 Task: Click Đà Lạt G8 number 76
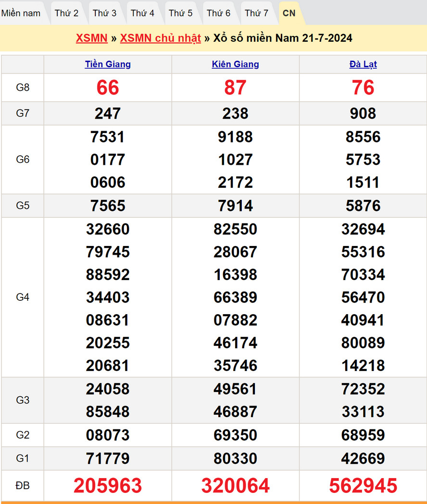coord(363,87)
